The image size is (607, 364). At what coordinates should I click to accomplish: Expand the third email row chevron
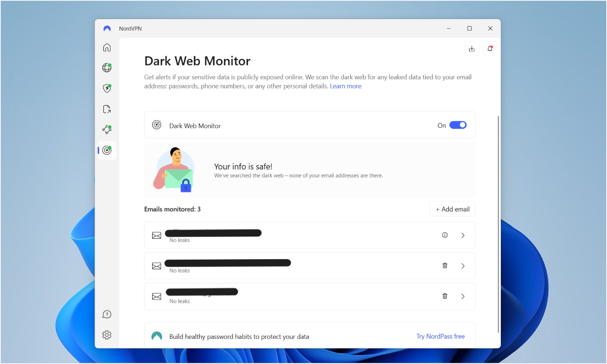pos(463,296)
